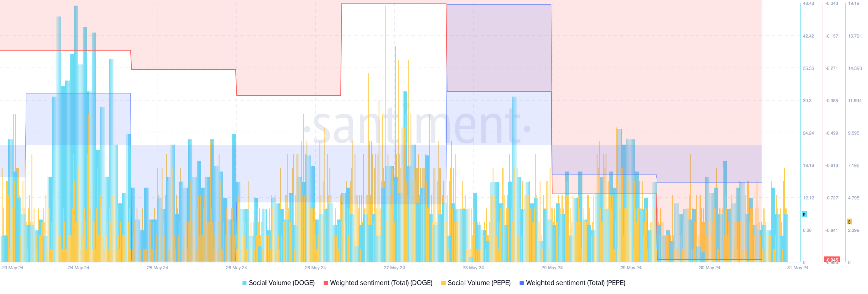Click the '2.399' PEPE volume axis value

854,230
